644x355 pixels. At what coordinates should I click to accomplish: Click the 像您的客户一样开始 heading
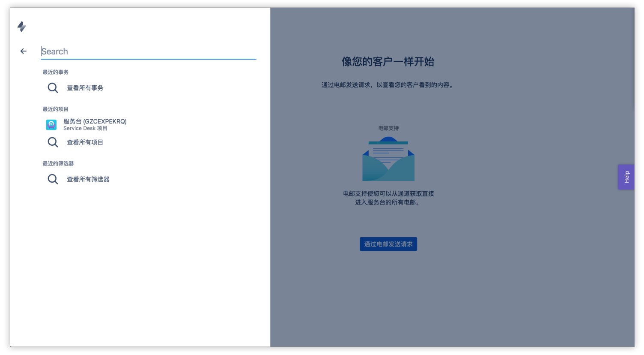click(388, 62)
